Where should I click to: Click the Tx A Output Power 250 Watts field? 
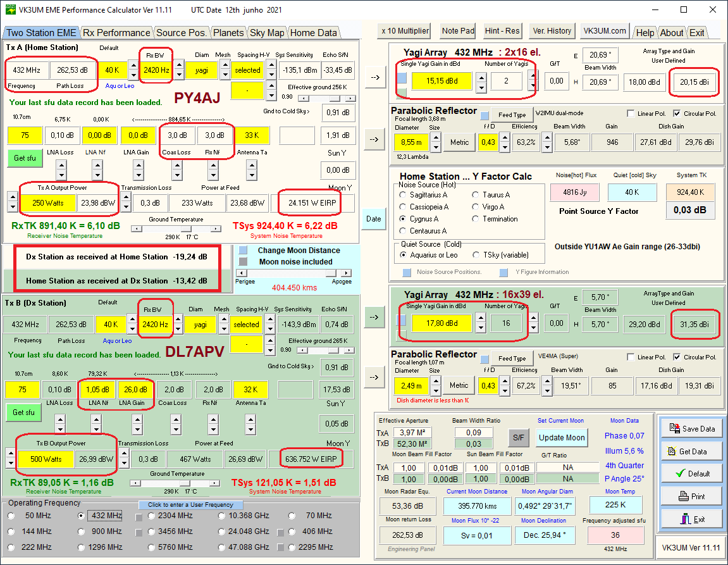pyautogui.click(x=47, y=203)
